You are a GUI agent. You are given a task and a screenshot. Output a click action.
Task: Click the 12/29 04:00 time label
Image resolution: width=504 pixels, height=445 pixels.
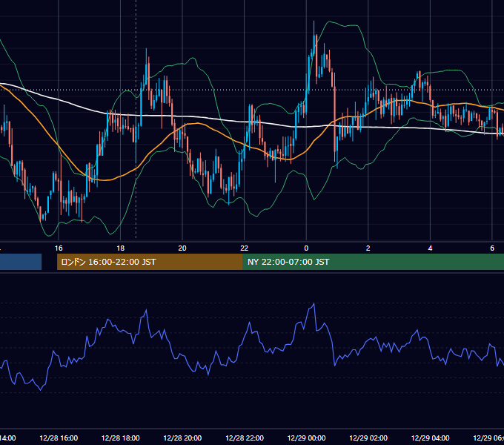click(x=431, y=438)
